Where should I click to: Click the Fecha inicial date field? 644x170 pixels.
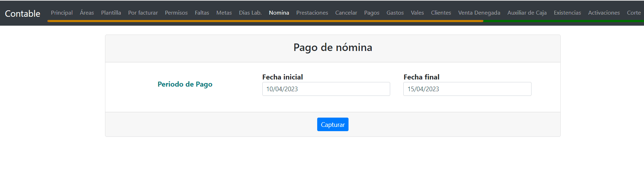click(326, 89)
